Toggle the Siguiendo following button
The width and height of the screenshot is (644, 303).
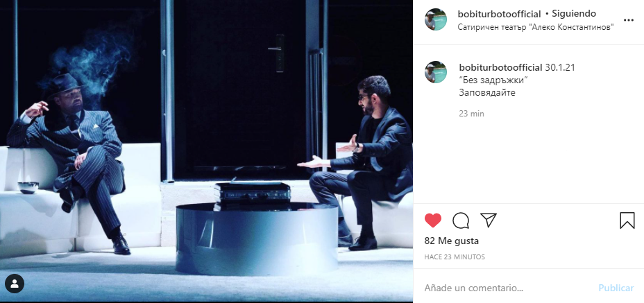pos(574,14)
